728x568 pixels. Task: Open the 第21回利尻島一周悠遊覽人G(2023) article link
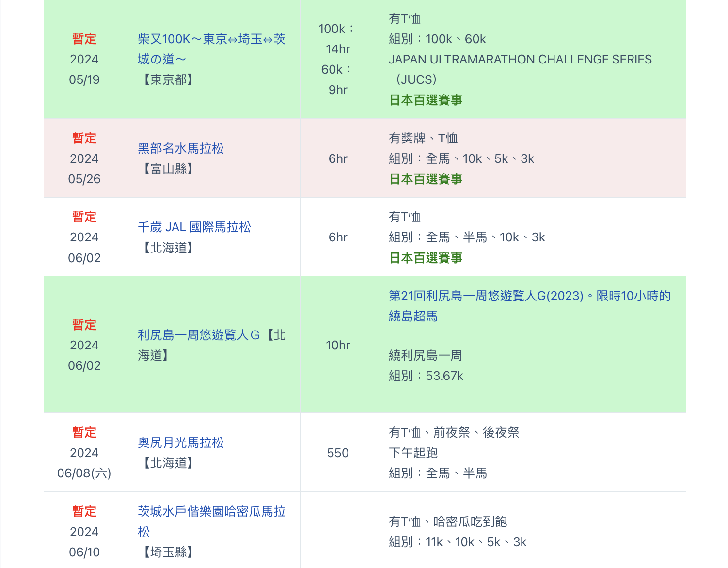click(529, 296)
